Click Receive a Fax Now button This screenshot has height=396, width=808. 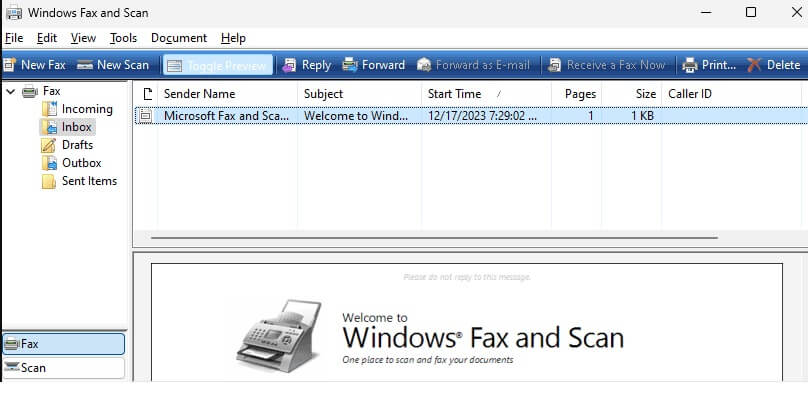(607, 65)
